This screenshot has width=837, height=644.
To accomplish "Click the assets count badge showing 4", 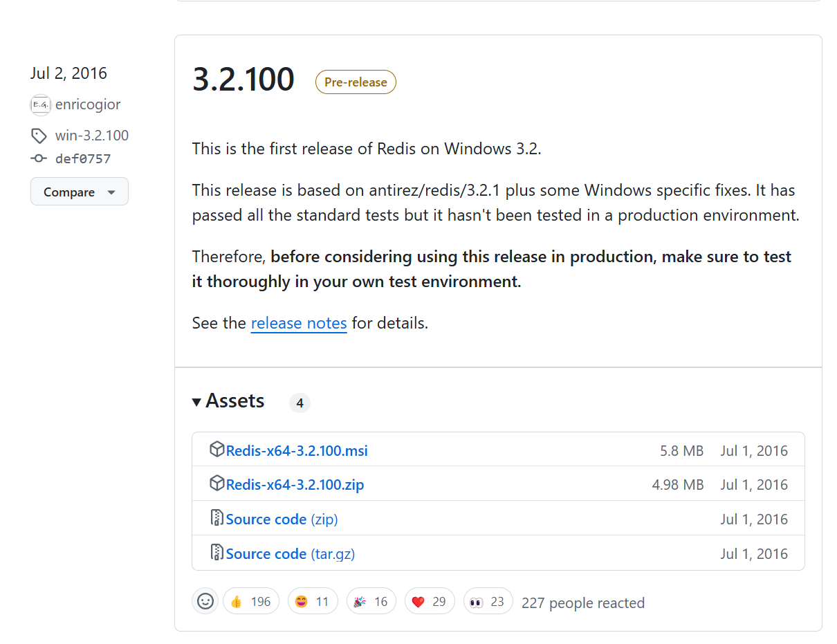I will (300, 402).
